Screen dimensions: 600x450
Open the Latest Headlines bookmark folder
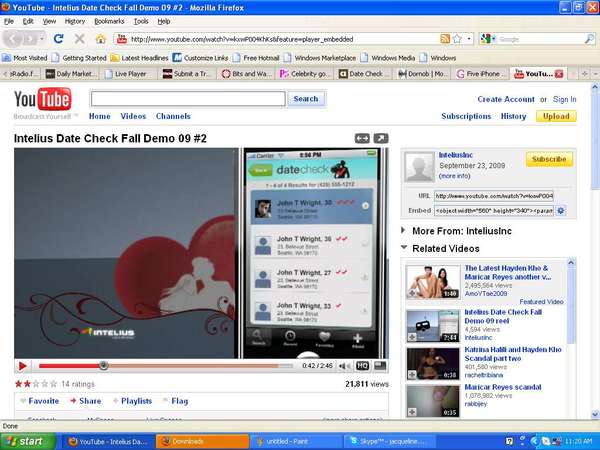(140, 58)
